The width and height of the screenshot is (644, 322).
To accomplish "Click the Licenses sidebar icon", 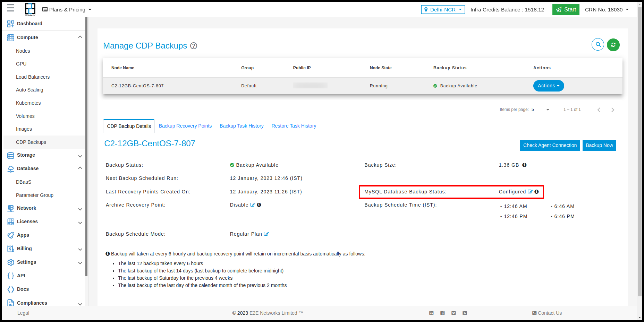I will coord(11,221).
